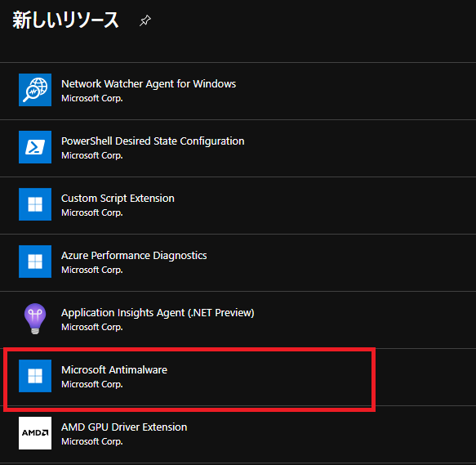This screenshot has height=465, width=476.
Task: Click the Network Watcher Agent globe icon
Action: [x=35, y=90]
